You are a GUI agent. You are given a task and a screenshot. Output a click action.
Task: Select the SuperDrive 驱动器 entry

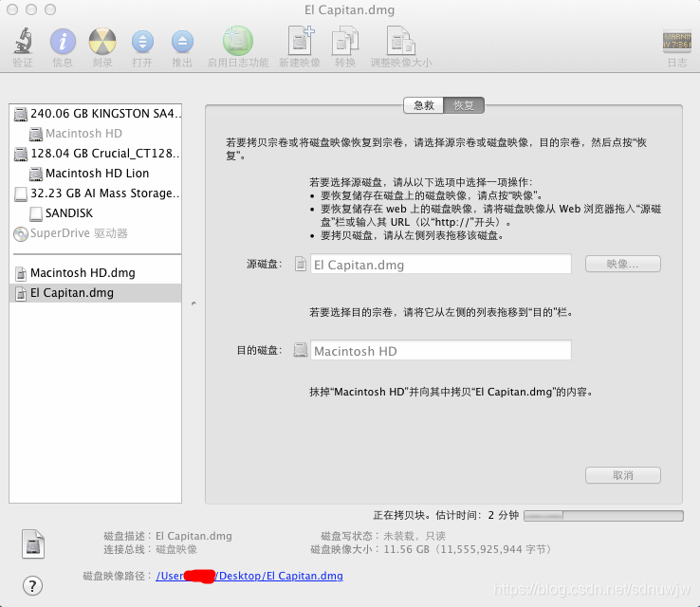pos(96,233)
